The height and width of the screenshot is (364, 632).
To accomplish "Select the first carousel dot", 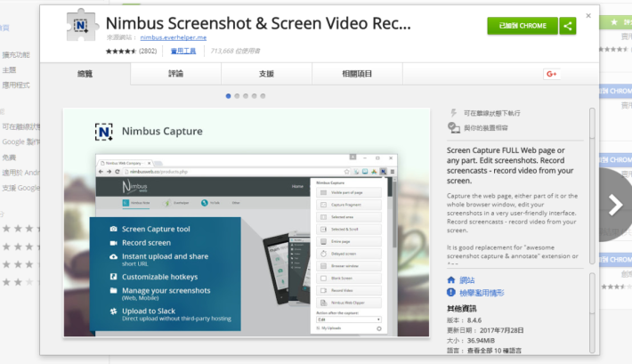I will pos(228,96).
